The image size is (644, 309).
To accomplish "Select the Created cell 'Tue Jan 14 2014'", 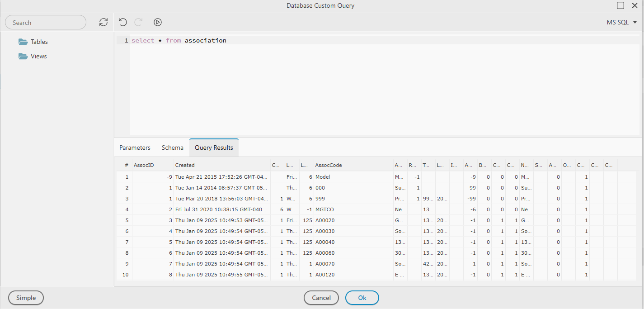I will (x=222, y=188).
